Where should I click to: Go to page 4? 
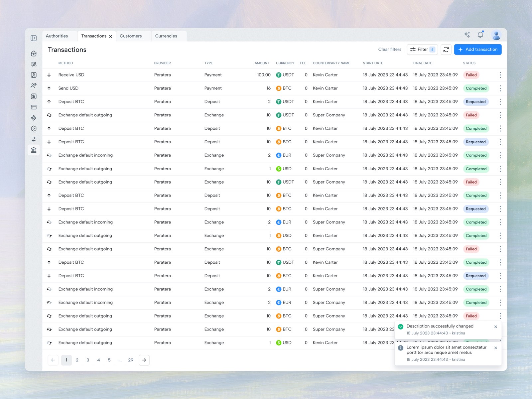(98, 360)
